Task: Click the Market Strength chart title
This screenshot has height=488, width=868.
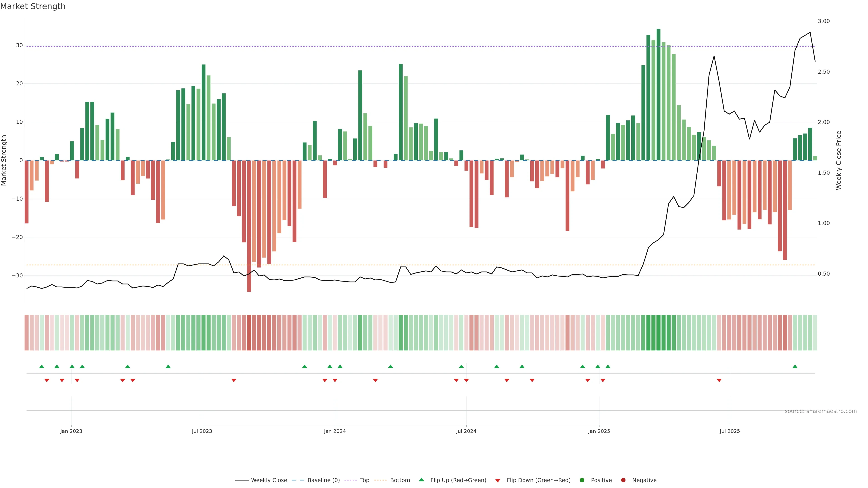Action: tap(33, 6)
